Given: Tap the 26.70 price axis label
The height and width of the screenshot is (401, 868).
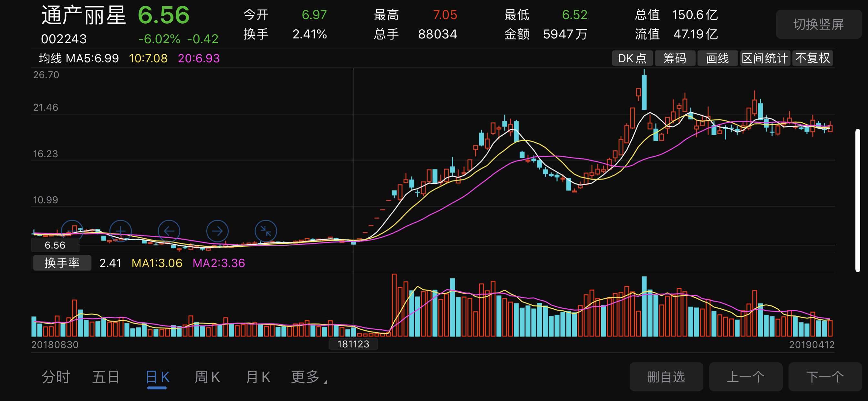Looking at the screenshot, I should [46, 75].
